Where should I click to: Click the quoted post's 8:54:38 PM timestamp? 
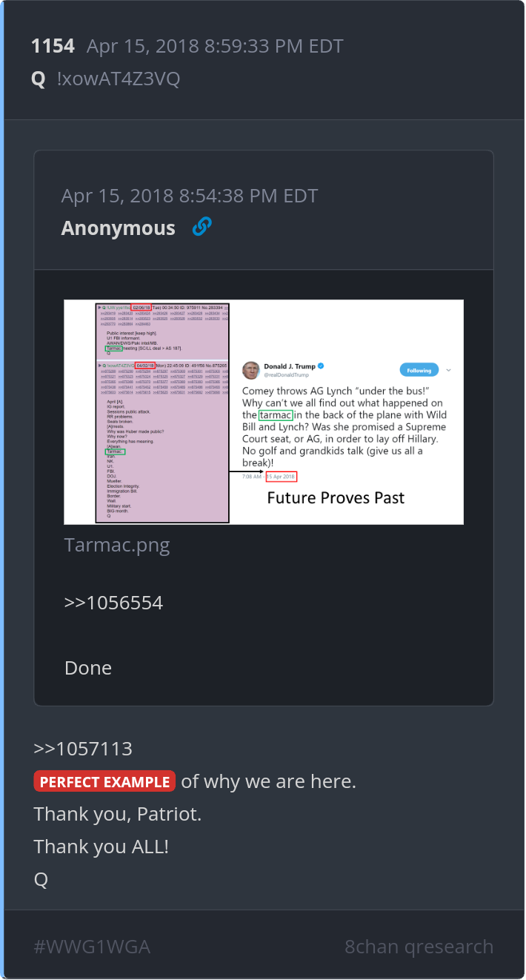(190, 196)
